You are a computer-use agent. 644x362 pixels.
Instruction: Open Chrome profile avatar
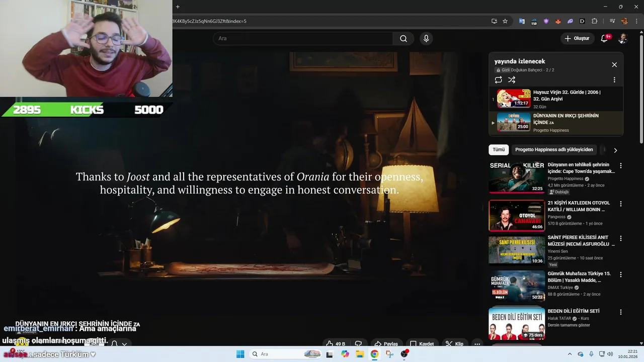[x=624, y=21]
